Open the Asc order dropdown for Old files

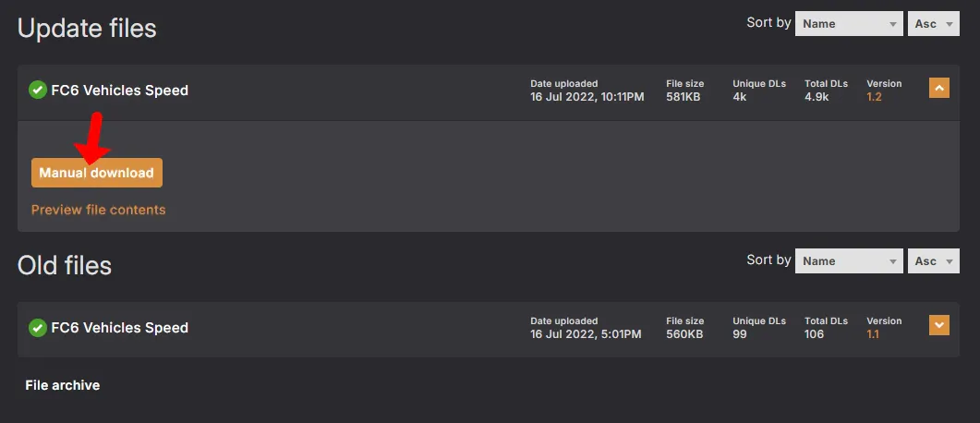pyautogui.click(x=933, y=261)
